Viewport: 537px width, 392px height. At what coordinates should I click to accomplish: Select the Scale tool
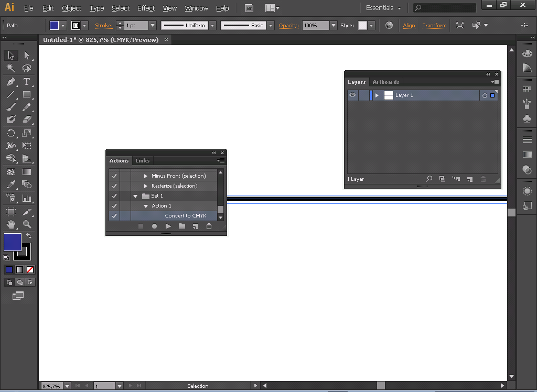27,133
